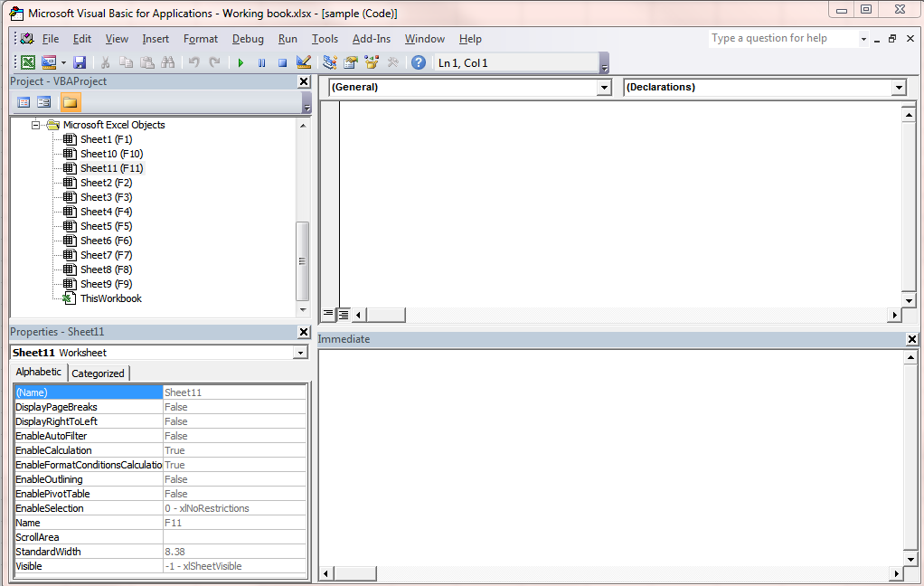Open the Run menu
This screenshot has width=924, height=586.
point(288,39)
